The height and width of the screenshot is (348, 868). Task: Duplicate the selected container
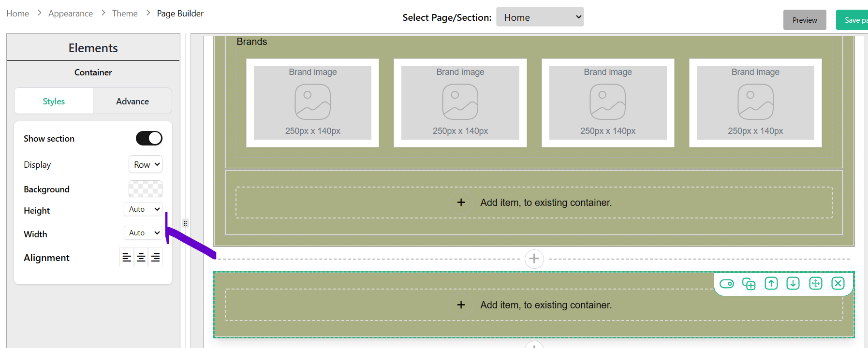point(749,284)
